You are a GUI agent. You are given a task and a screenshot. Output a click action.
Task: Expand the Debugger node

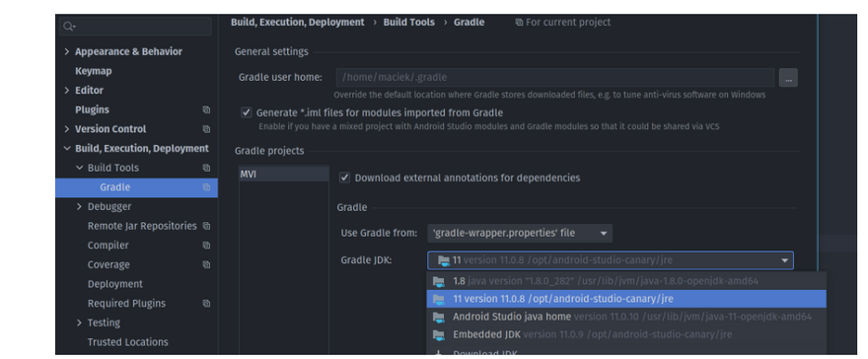coord(79,206)
